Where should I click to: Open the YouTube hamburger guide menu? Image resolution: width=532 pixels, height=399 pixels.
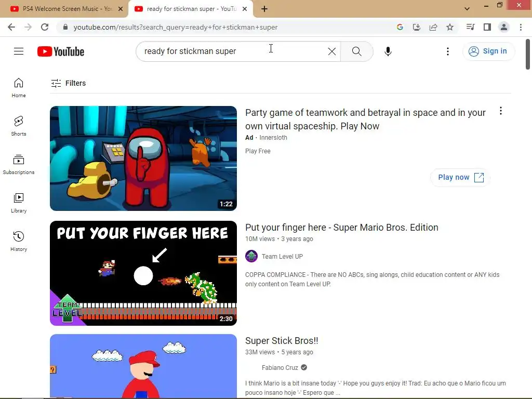19,51
